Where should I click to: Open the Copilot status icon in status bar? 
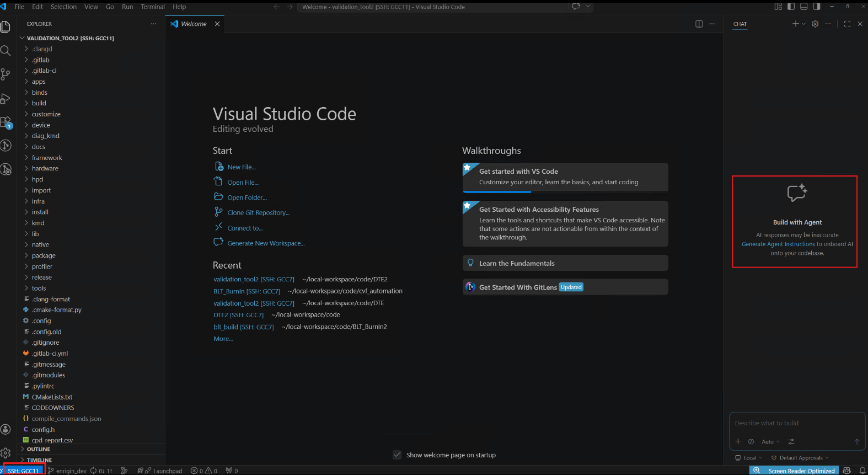coord(847,471)
